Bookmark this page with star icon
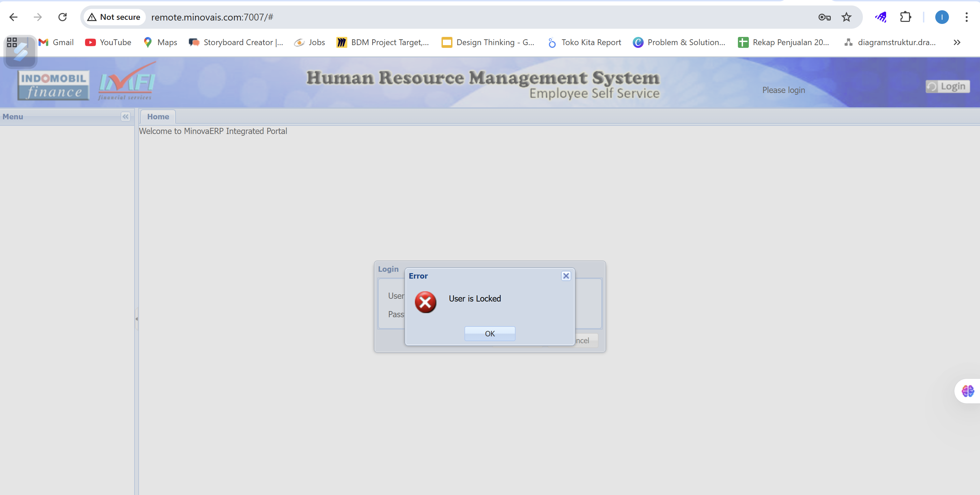Image resolution: width=980 pixels, height=495 pixels. pos(846,17)
